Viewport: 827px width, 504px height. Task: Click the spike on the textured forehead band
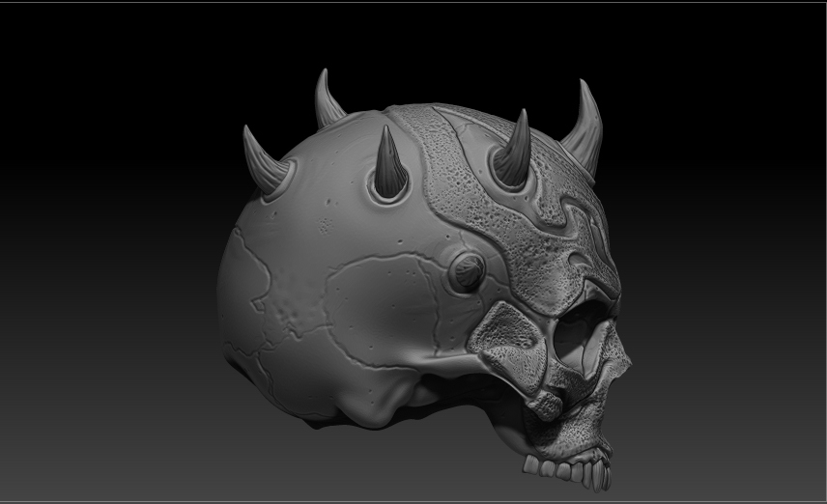click(x=514, y=151)
